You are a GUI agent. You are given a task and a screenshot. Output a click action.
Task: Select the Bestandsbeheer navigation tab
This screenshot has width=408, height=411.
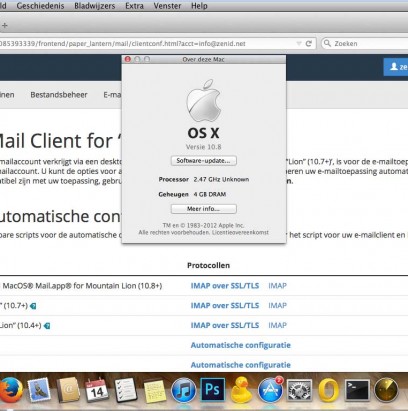59,95
